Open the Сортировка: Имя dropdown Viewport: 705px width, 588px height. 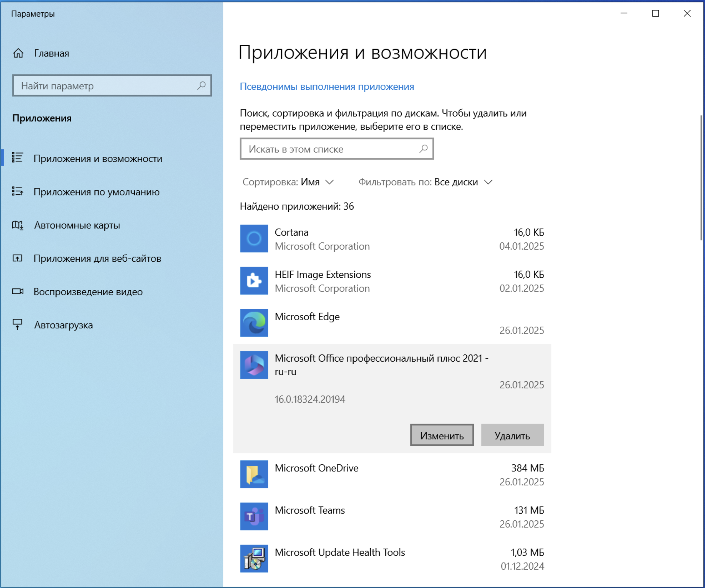[x=288, y=182]
